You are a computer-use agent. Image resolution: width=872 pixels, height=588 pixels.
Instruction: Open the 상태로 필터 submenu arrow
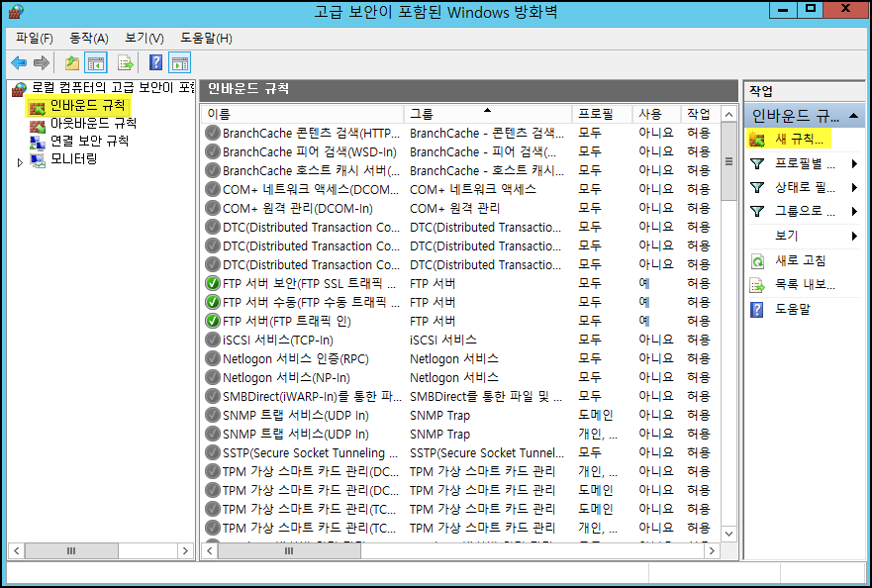[x=855, y=187]
